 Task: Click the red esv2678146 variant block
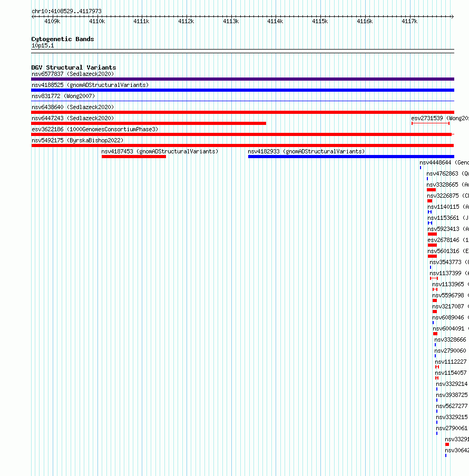(432, 245)
